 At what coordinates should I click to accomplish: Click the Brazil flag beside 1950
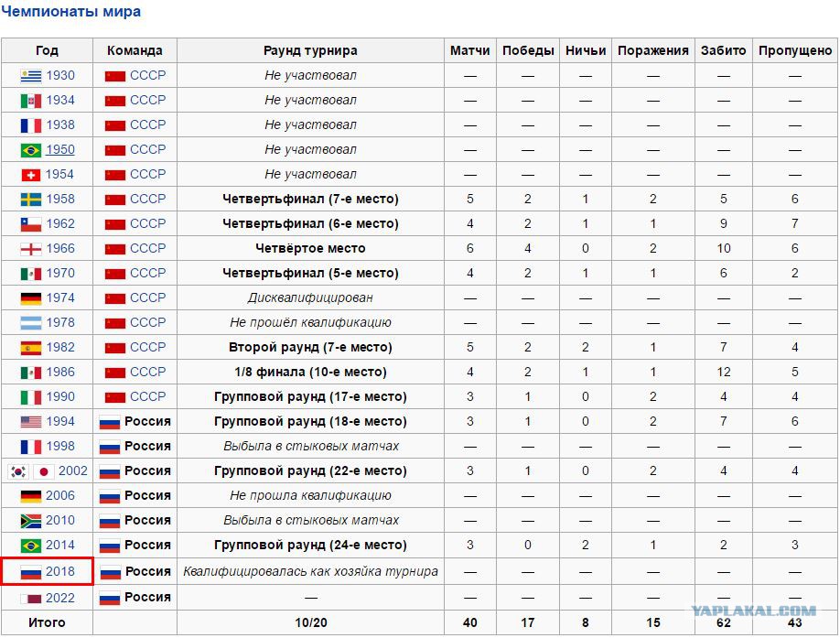coord(30,150)
